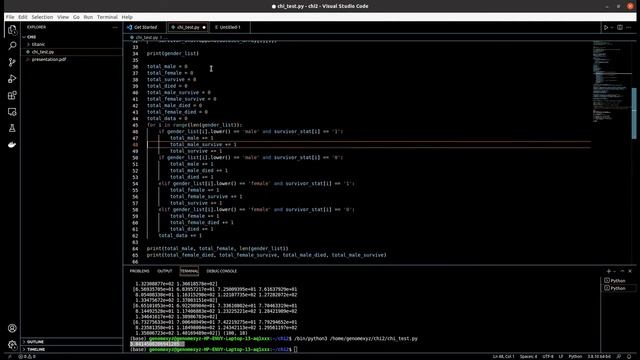Open the Selection menu
Image resolution: width=640 pixels, height=360 pixels.
tap(42, 17)
